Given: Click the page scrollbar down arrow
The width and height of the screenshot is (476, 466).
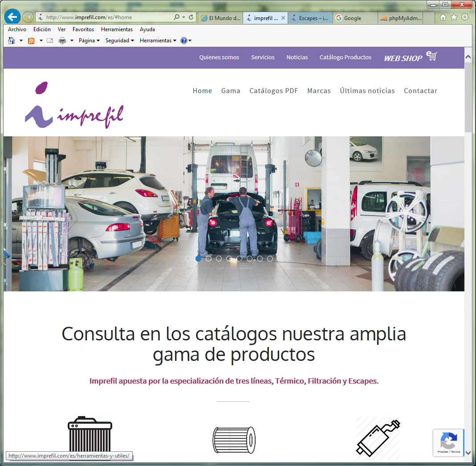Looking at the screenshot, I should pyautogui.click(x=468, y=453).
